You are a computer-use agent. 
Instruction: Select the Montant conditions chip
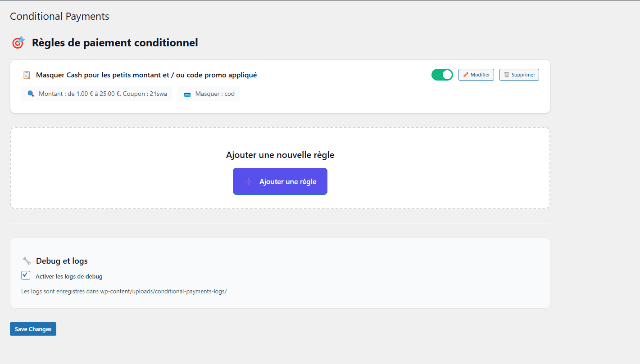pos(96,94)
